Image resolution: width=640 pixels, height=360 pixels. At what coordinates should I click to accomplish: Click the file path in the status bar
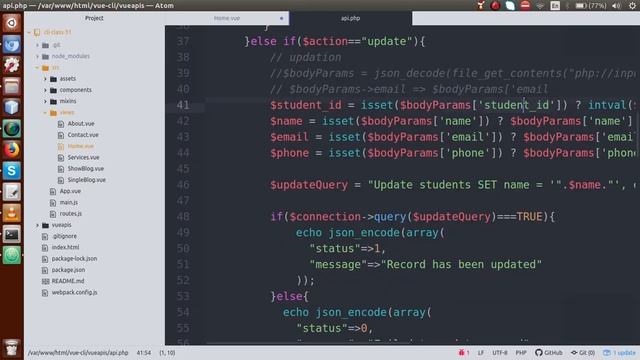[78, 353]
